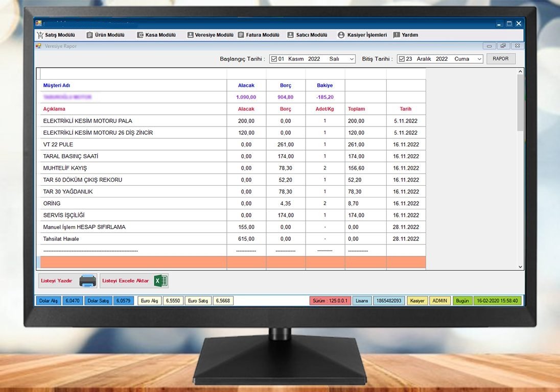Image resolution: width=560 pixels, height=392 pixels.
Task: Open the Fatura Modülü menu
Action: tap(259, 35)
